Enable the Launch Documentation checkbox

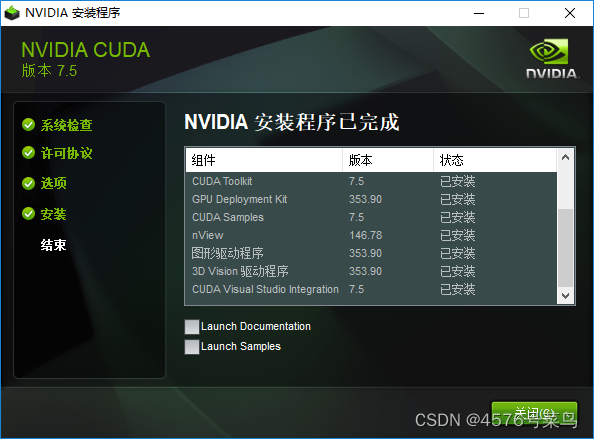tap(192, 327)
